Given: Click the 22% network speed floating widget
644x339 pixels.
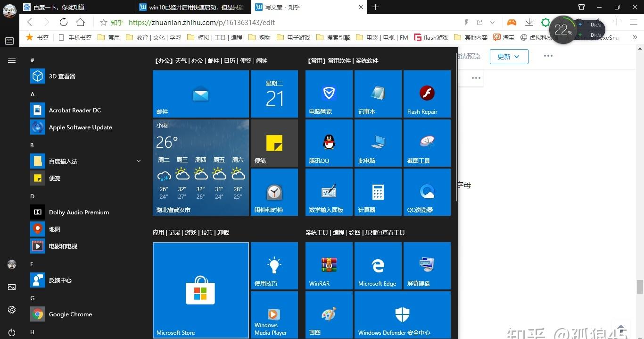Looking at the screenshot, I should [563, 30].
